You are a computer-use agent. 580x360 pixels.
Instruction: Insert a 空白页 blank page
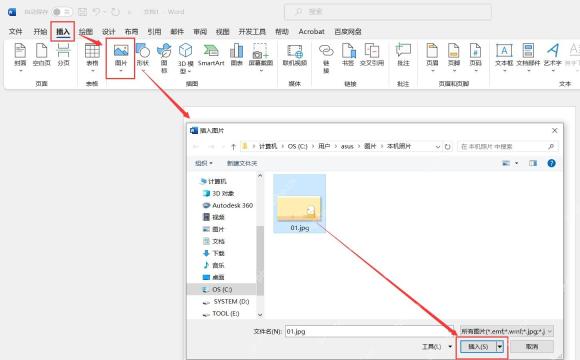41,55
